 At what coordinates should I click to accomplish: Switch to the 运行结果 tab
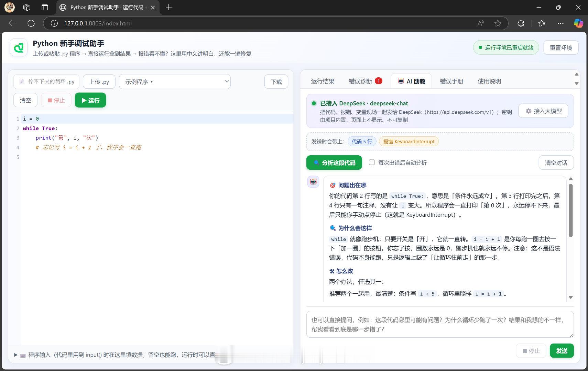(323, 81)
